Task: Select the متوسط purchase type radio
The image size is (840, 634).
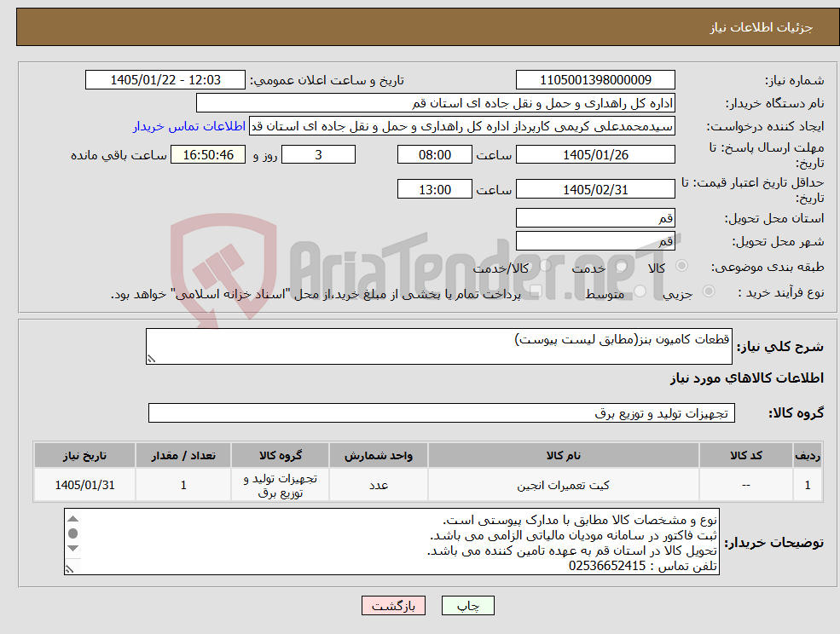Action: click(x=640, y=291)
